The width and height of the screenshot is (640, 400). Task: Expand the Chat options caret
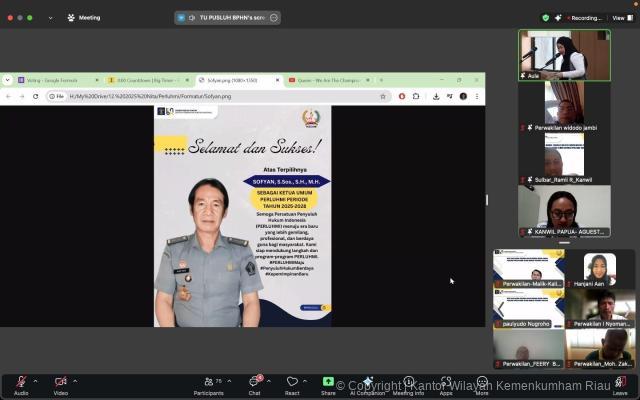click(x=270, y=381)
